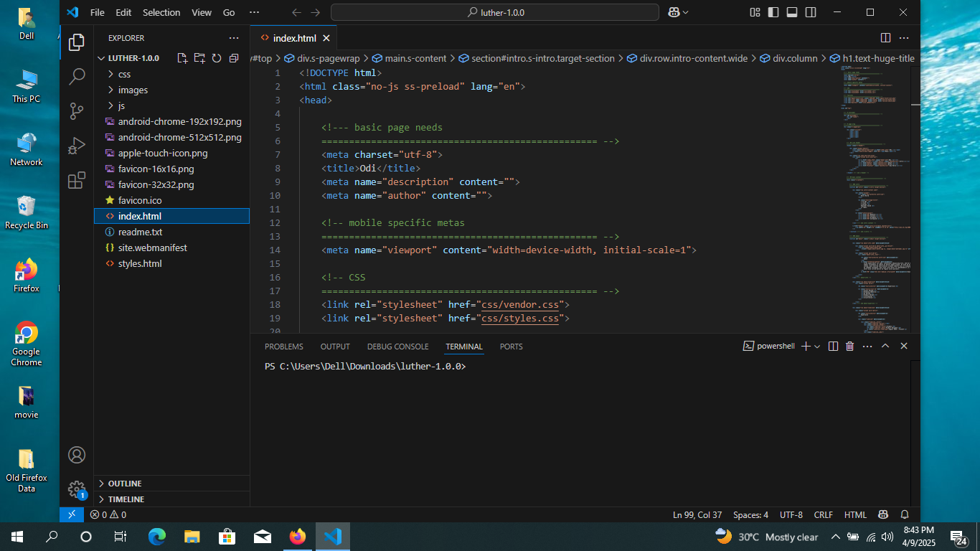Viewport: 980px width, 551px height.
Task: Click the New Folder icon in Explorer
Action: coord(199,58)
